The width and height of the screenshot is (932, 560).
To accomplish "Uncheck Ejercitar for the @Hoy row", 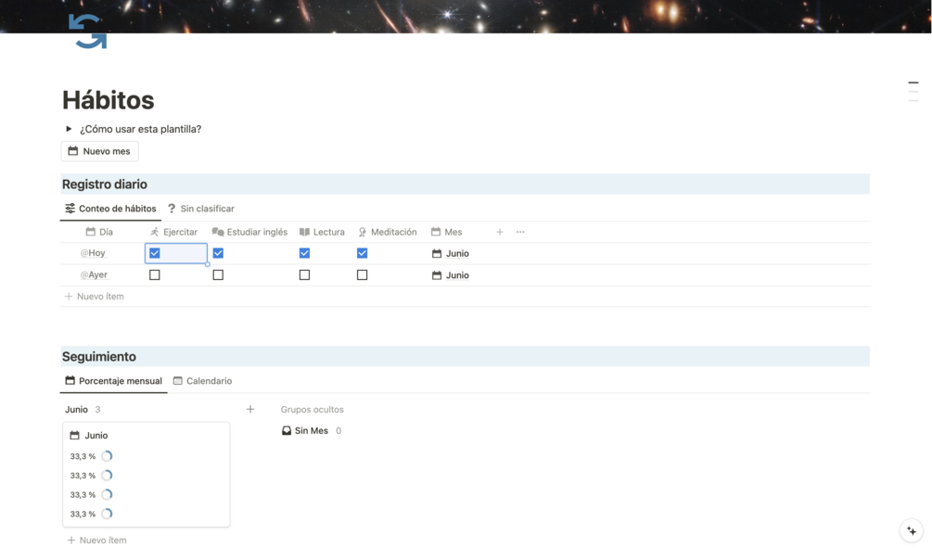I will [x=155, y=253].
